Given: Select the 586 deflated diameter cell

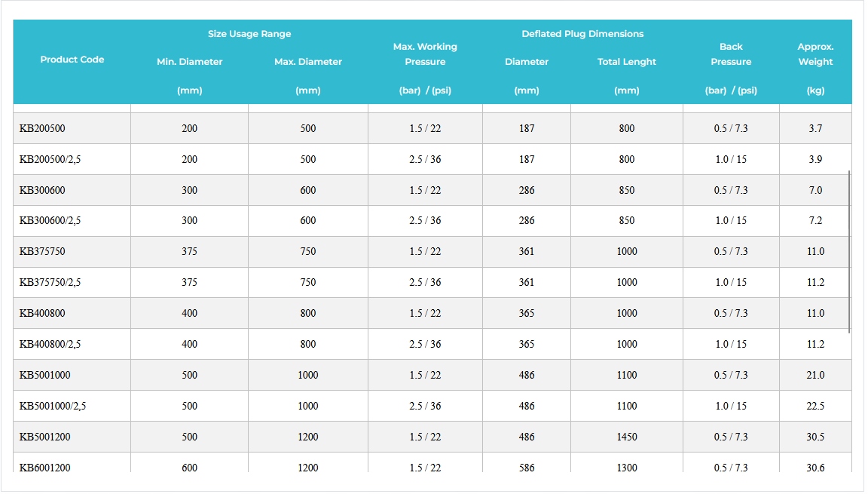Looking at the screenshot, I should point(527,468).
